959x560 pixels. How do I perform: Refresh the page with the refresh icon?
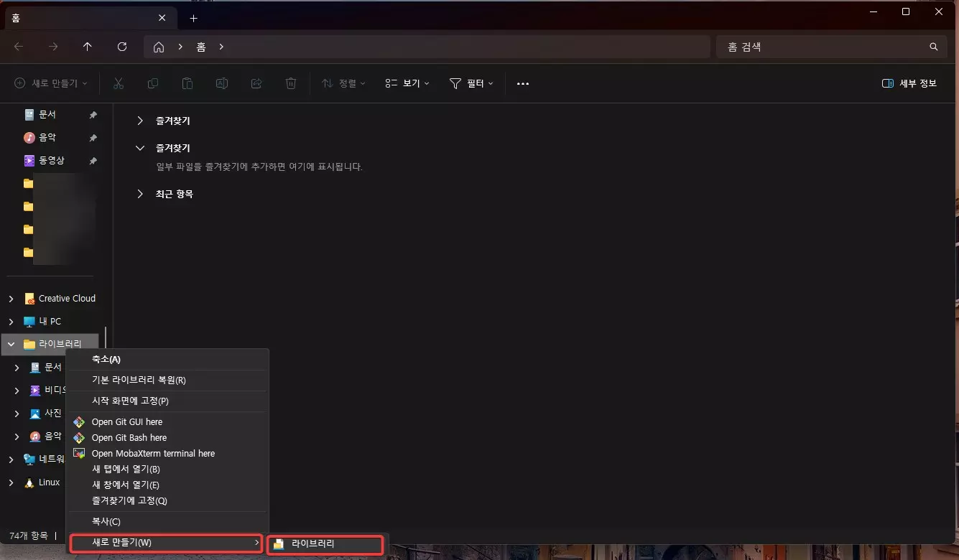click(x=122, y=46)
